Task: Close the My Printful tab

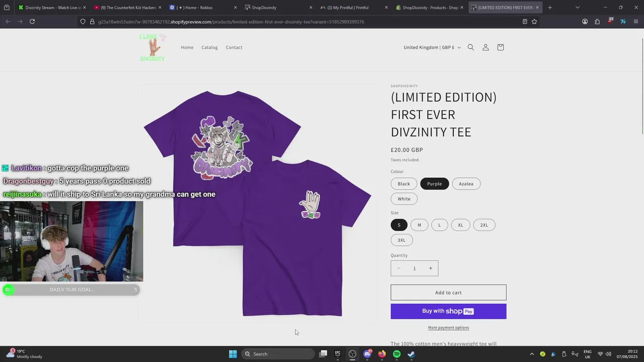Action: (386, 8)
